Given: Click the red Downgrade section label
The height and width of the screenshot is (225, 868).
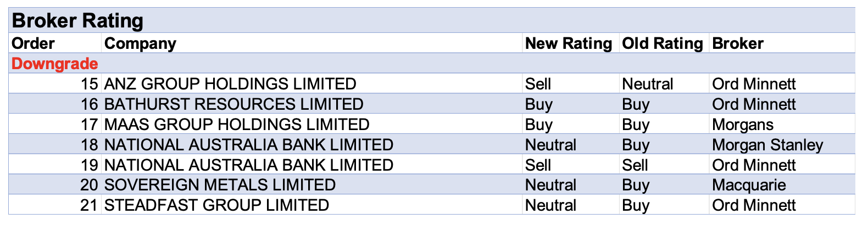Looking at the screenshot, I should [55, 64].
